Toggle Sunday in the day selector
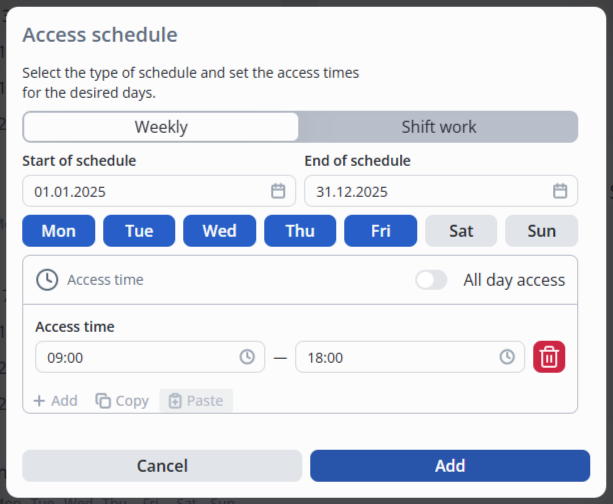Image resolution: width=613 pixels, height=504 pixels. pyautogui.click(x=541, y=231)
